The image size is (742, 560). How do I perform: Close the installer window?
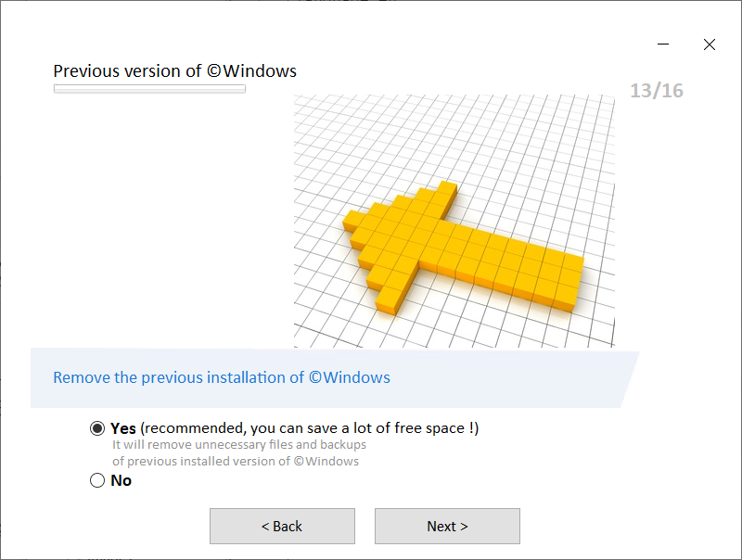click(710, 45)
